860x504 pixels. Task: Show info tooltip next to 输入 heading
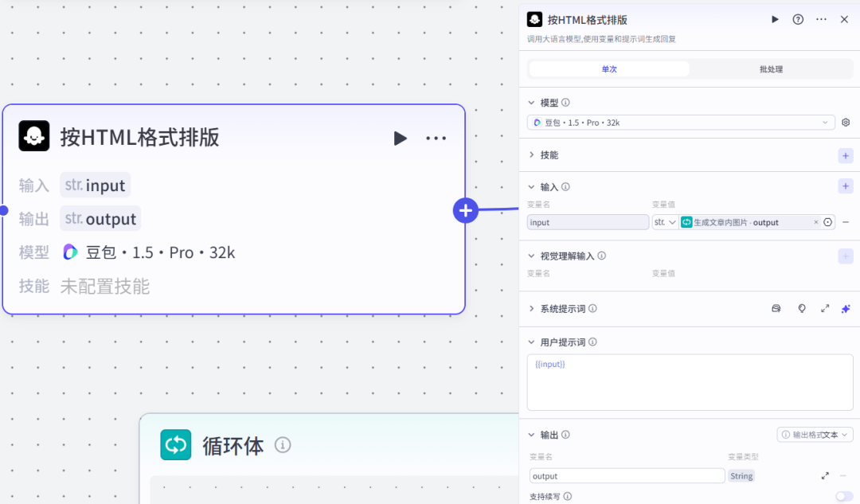click(565, 187)
